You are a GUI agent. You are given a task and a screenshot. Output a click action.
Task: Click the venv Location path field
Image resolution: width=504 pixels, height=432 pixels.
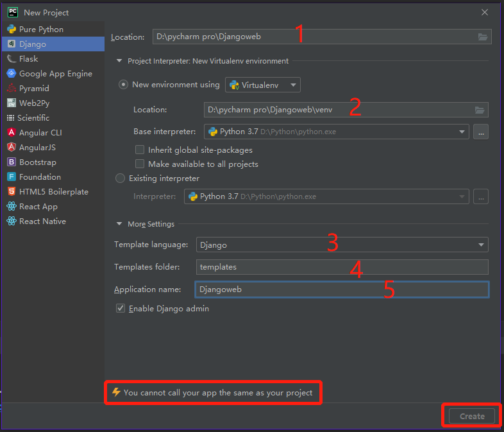(346, 110)
